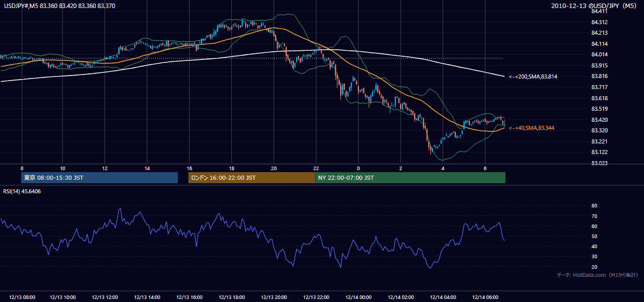The height and width of the screenshot is (302, 644).
Task: Click the 12/13 10:00 bottom time label
Action: click(62, 297)
